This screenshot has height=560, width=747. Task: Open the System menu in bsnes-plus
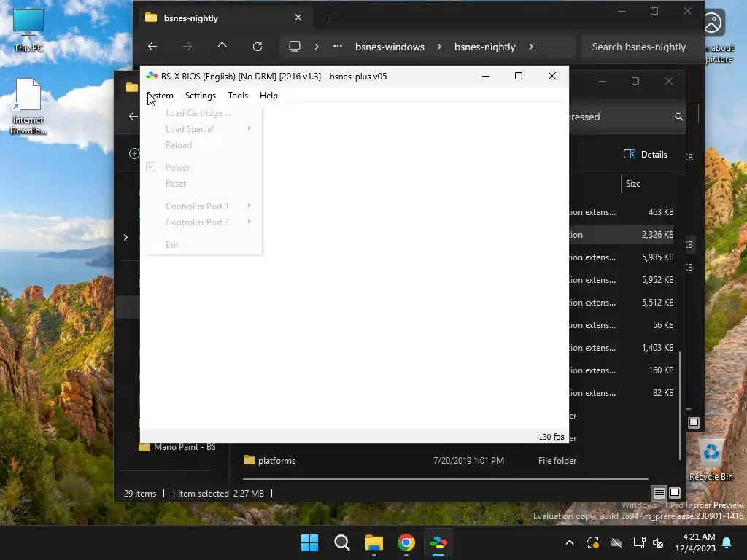pyautogui.click(x=160, y=96)
